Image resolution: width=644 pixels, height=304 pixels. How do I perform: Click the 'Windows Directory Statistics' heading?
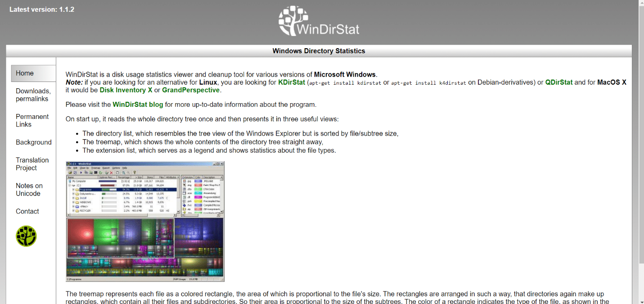319,51
